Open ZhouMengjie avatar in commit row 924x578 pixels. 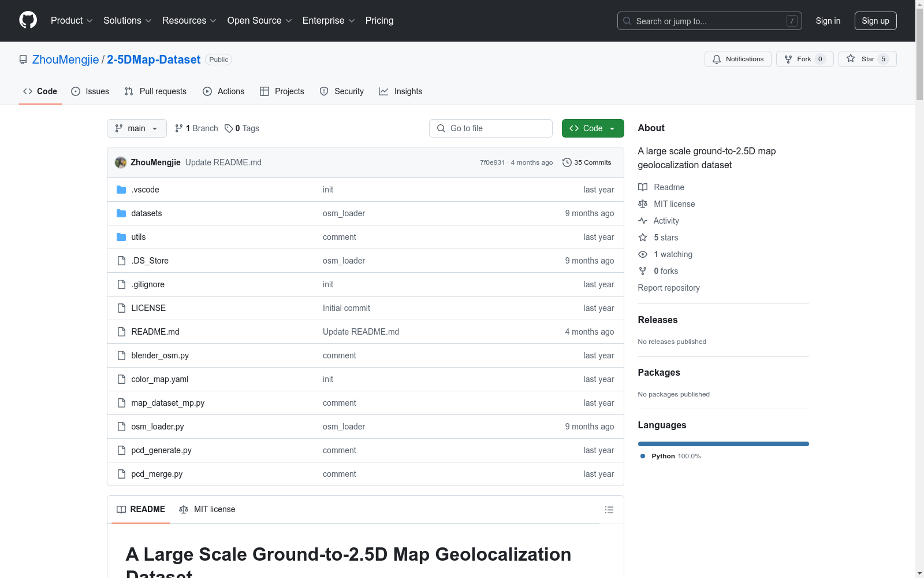pos(121,162)
